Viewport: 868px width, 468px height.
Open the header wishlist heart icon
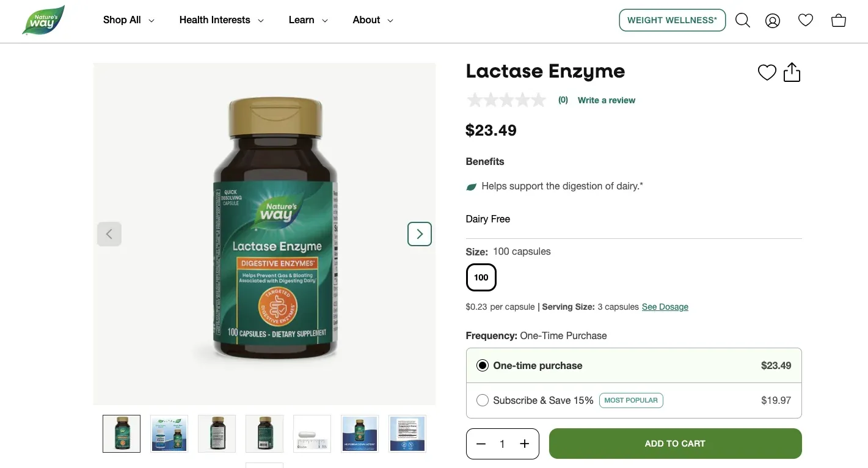point(806,20)
